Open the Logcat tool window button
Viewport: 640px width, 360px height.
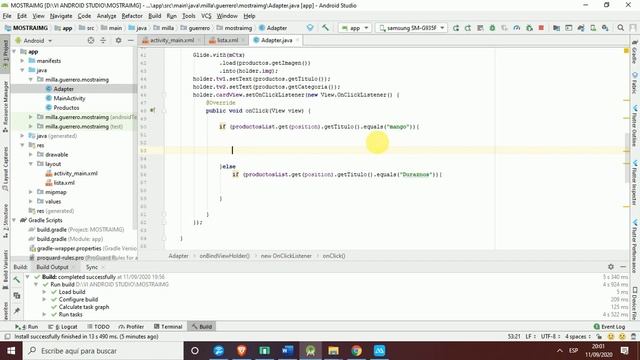[63, 327]
